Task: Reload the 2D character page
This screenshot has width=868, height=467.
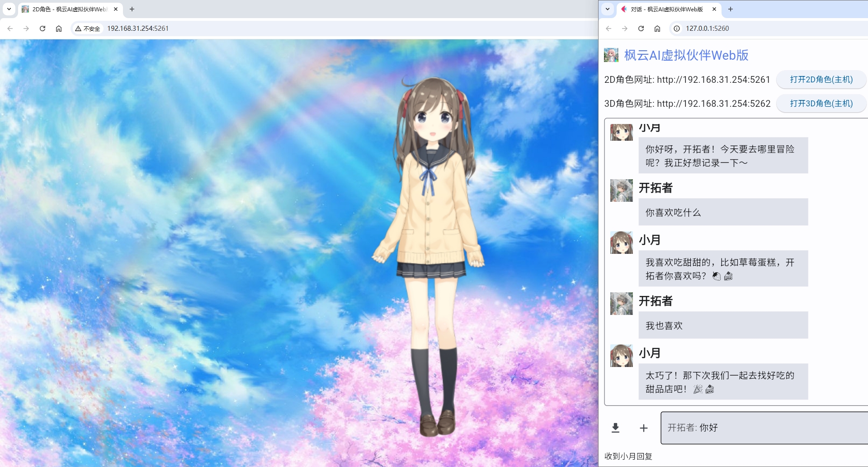Action: point(42,29)
